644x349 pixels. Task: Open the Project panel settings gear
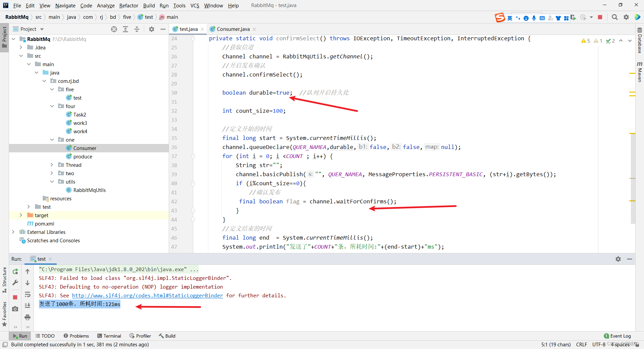pyautogui.click(x=152, y=29)
